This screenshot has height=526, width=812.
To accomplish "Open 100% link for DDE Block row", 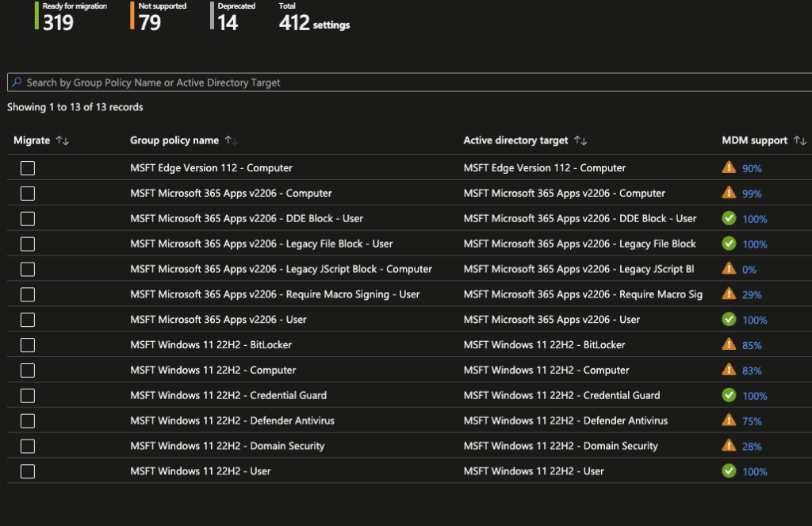I will [755, 219].
